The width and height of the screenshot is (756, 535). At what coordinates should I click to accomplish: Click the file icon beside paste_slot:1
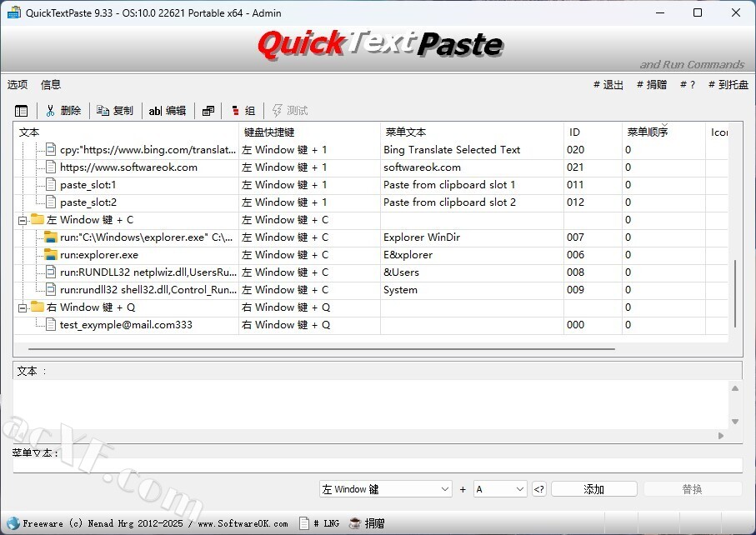[50, 185]
